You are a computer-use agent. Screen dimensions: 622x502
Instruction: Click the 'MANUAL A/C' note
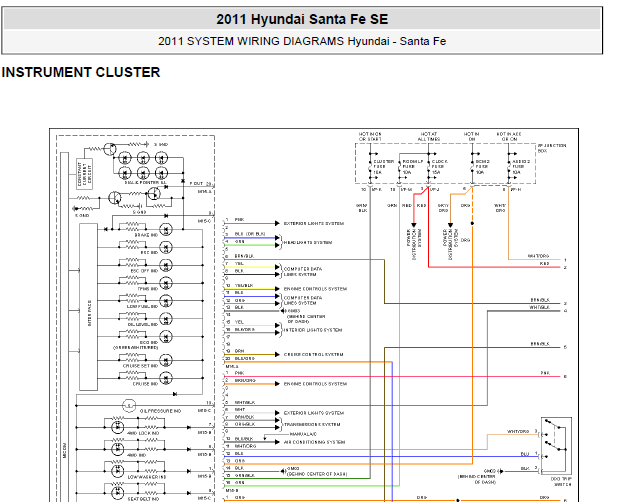(x=303, y=434)
